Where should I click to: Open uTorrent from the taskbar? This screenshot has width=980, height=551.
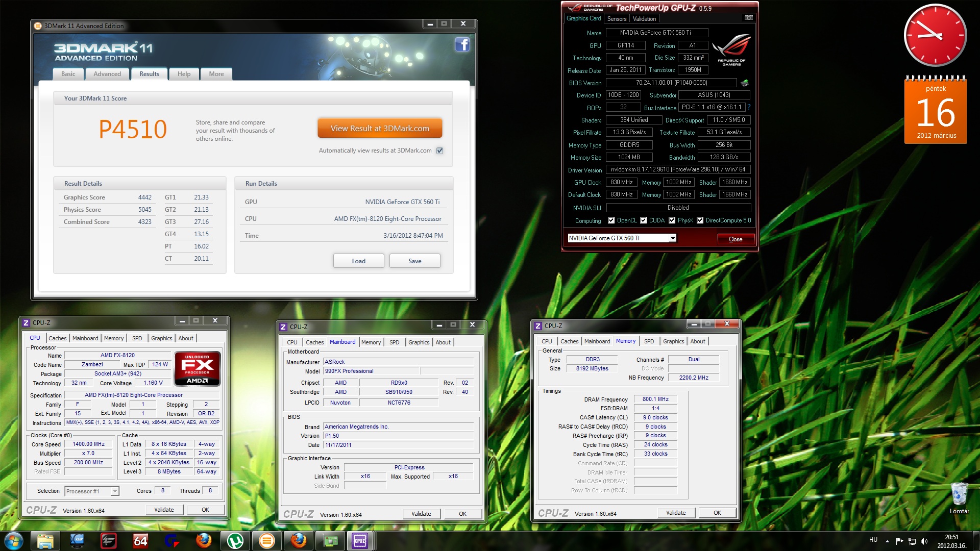tap(235, 540)
